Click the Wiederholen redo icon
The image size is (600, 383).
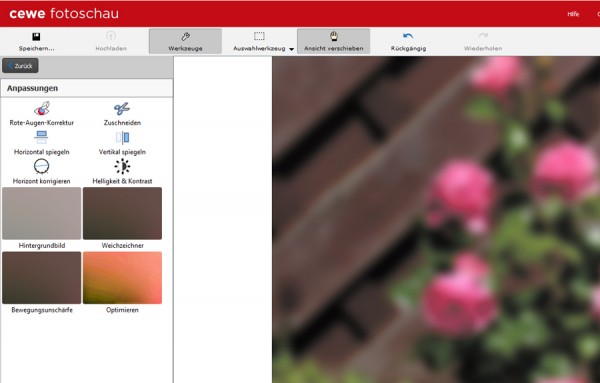coord(483,36)
